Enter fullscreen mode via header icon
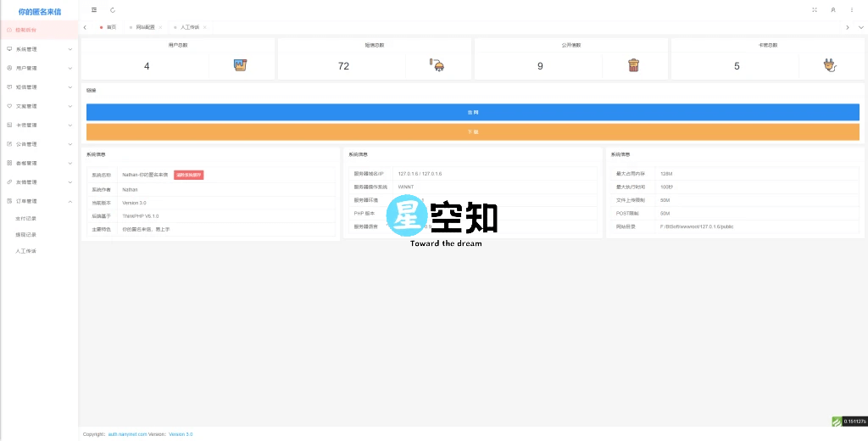The height and width of the screenshot is (441, 868). 815,10
